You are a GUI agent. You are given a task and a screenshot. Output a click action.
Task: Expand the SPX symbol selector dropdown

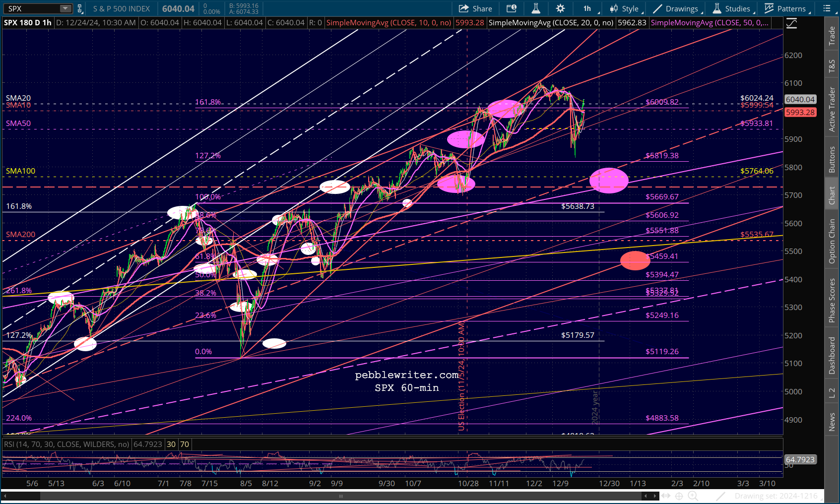click(x=66, y=8)
